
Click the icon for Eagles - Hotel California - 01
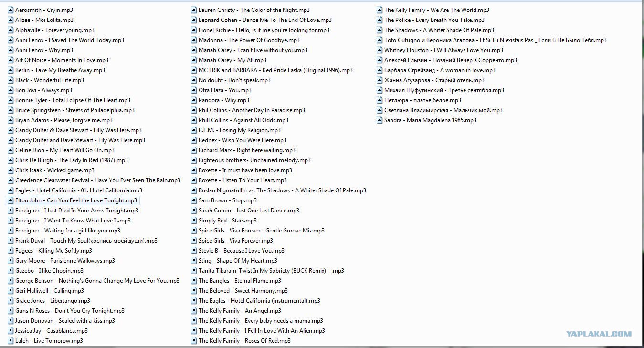[x=11, y=190]
